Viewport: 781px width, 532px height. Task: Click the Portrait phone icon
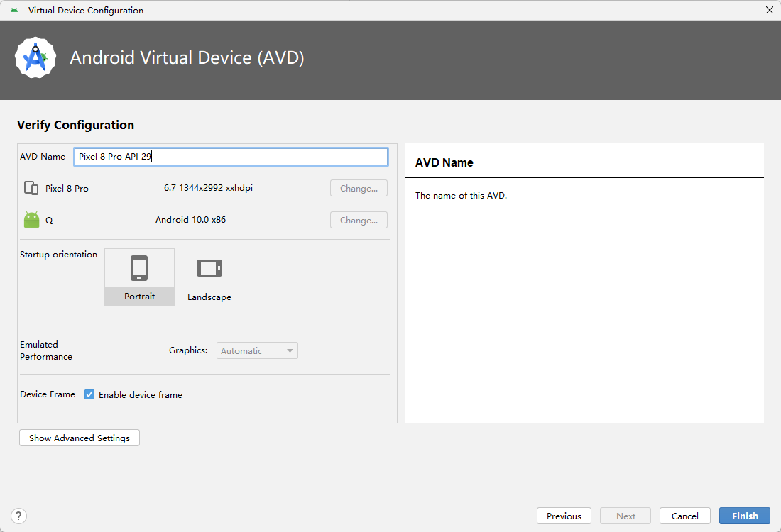coord(139,268)
